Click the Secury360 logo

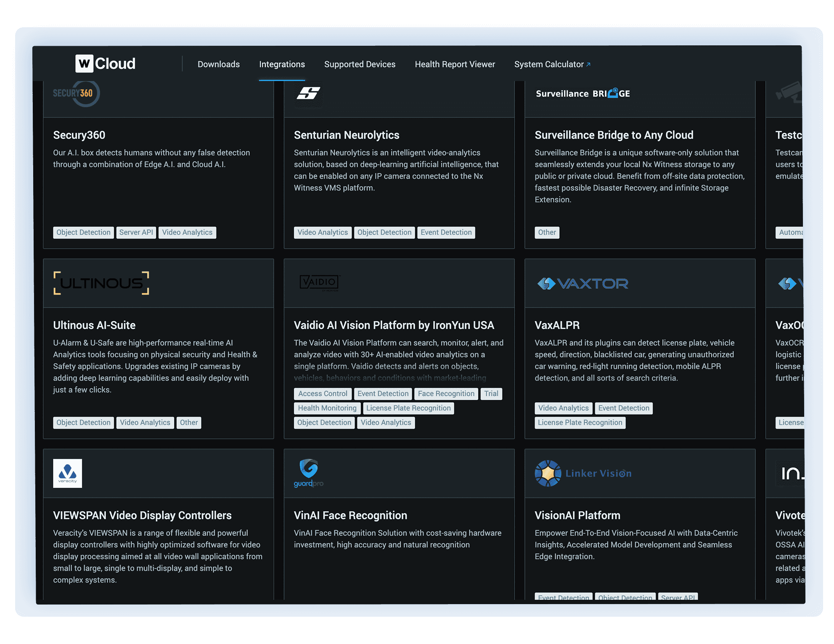[76, 93]
